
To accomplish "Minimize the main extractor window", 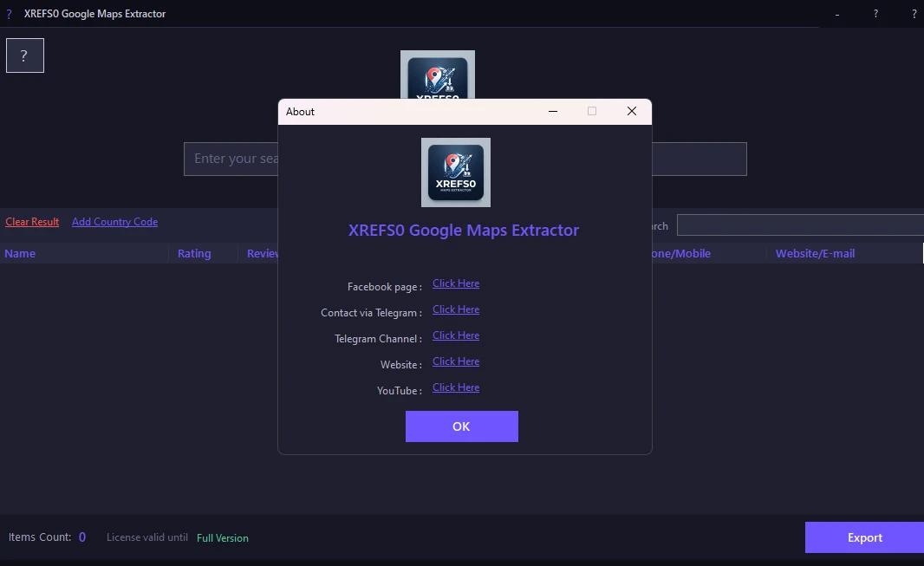I will 836,14.
